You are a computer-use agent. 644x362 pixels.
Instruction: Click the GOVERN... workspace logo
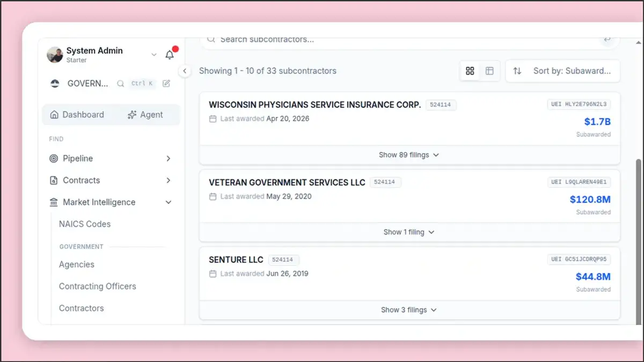point(55,84)
